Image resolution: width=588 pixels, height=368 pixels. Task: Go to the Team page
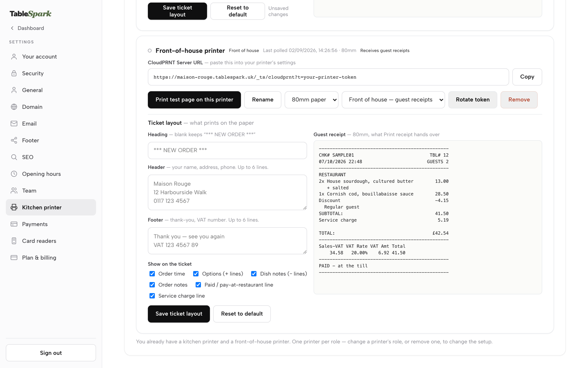[51, 191]
